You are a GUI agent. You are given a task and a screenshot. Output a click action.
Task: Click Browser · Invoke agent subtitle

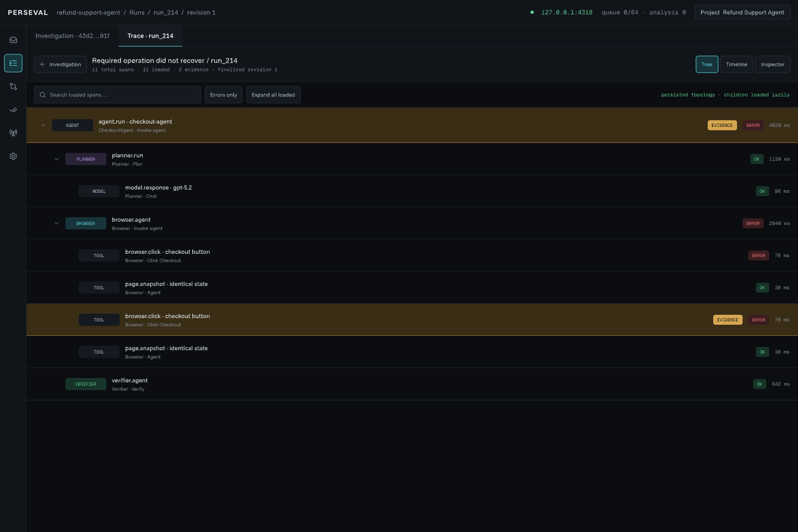pos(137,229)
